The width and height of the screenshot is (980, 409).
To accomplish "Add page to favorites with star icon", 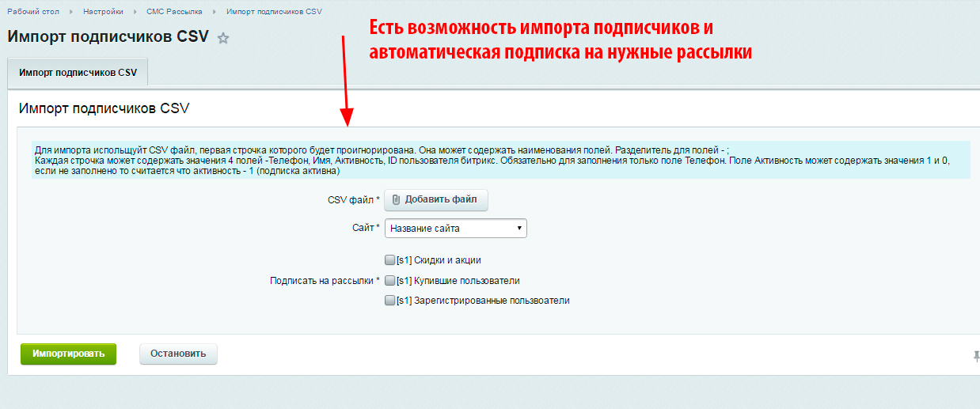I will tap(223, 38).
